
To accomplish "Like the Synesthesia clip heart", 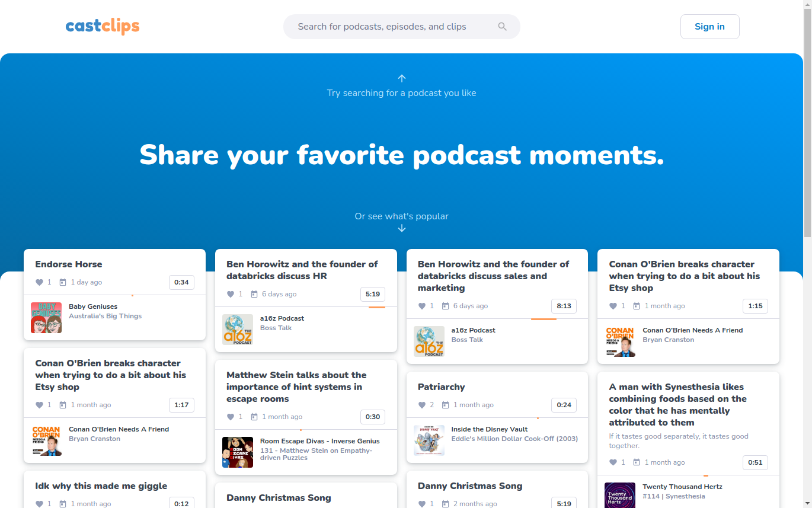I will [x=613, y=462].
